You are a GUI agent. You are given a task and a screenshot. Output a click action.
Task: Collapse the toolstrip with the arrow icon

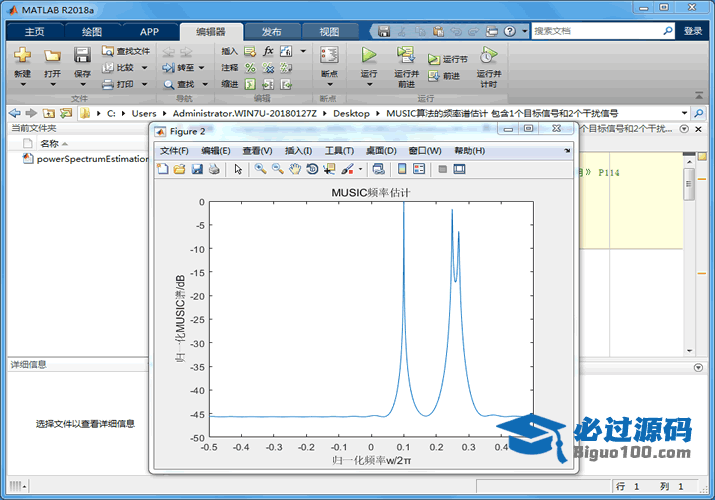[x=699, y=96]
